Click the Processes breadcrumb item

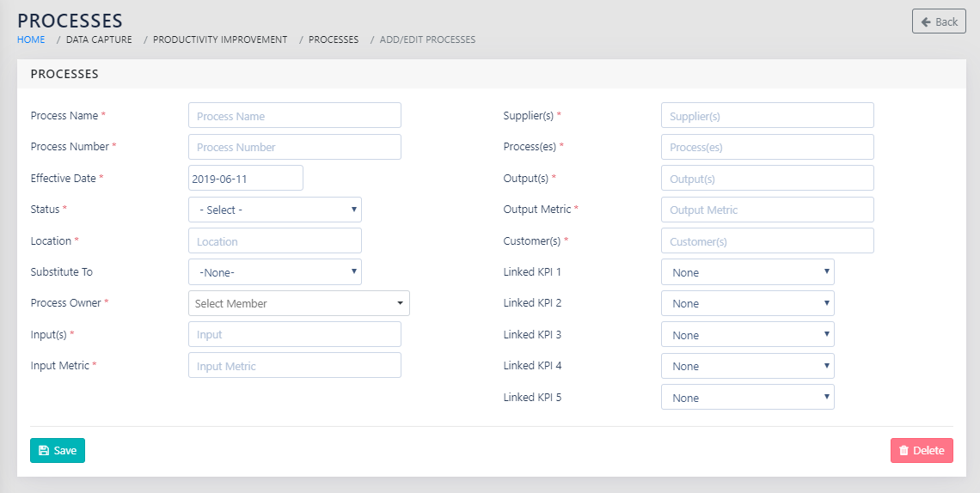coord(334,40)
